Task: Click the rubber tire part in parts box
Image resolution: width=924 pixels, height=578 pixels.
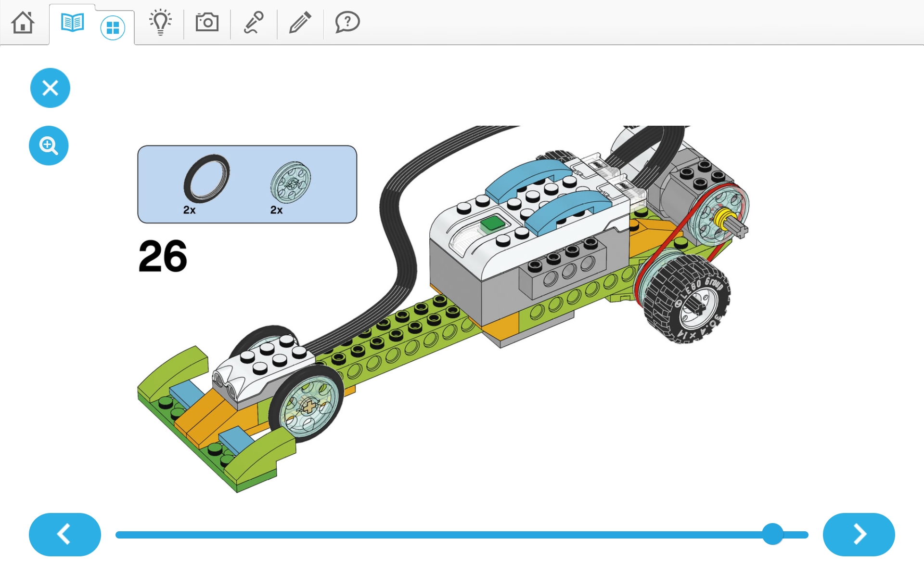Action: pyautogui.click(x=206, y=179)
